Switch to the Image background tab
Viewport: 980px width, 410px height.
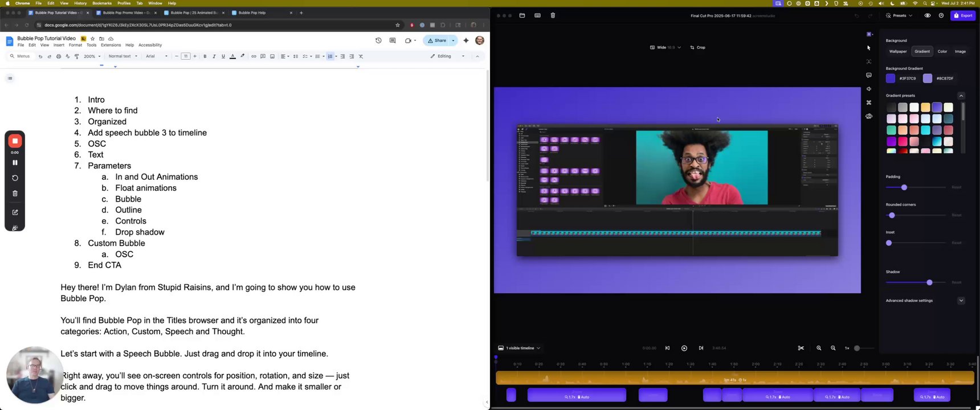point(960,51)
